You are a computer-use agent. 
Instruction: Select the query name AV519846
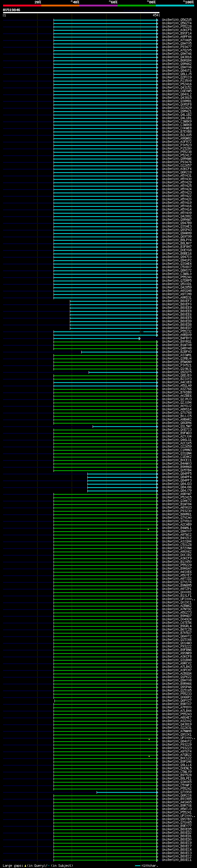(11, 10)
